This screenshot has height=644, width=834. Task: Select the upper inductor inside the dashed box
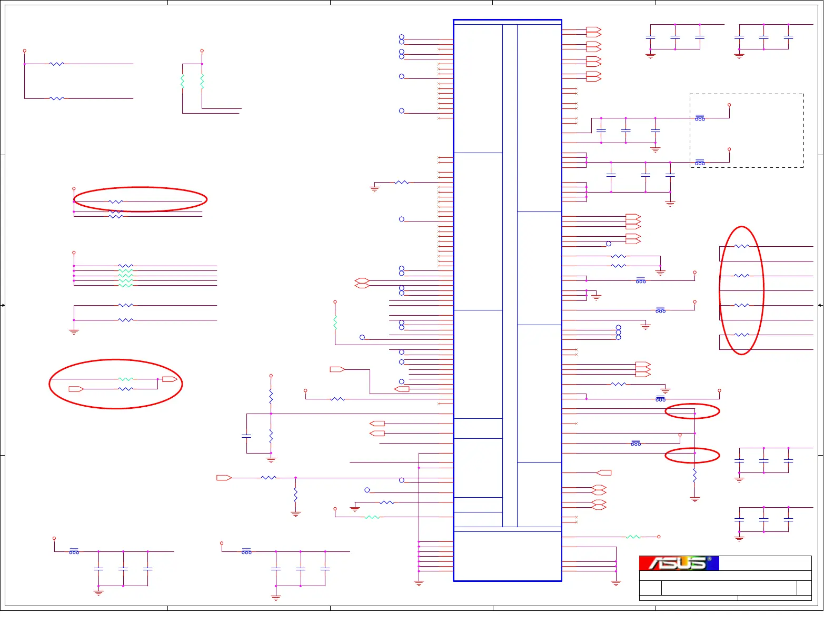coord(700,118)
